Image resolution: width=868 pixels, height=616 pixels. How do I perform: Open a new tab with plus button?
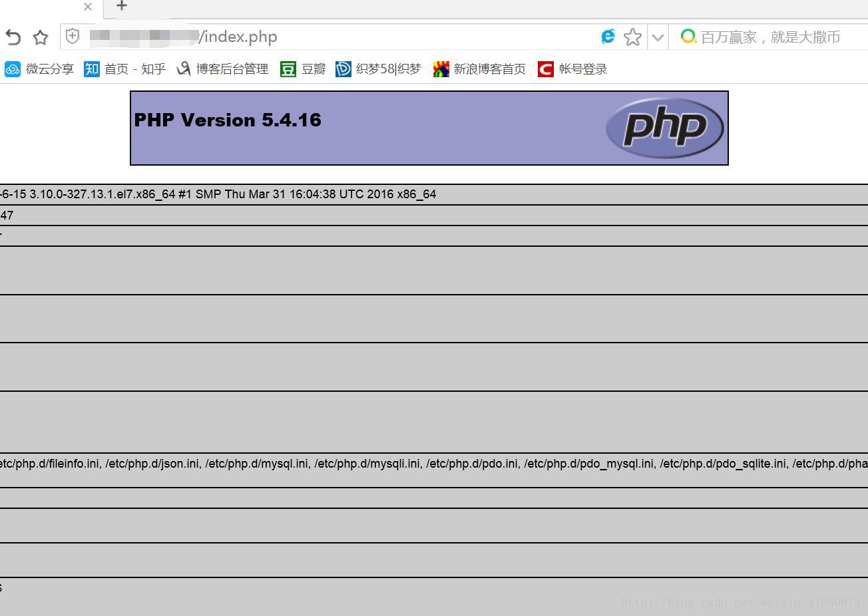[121, 6]
